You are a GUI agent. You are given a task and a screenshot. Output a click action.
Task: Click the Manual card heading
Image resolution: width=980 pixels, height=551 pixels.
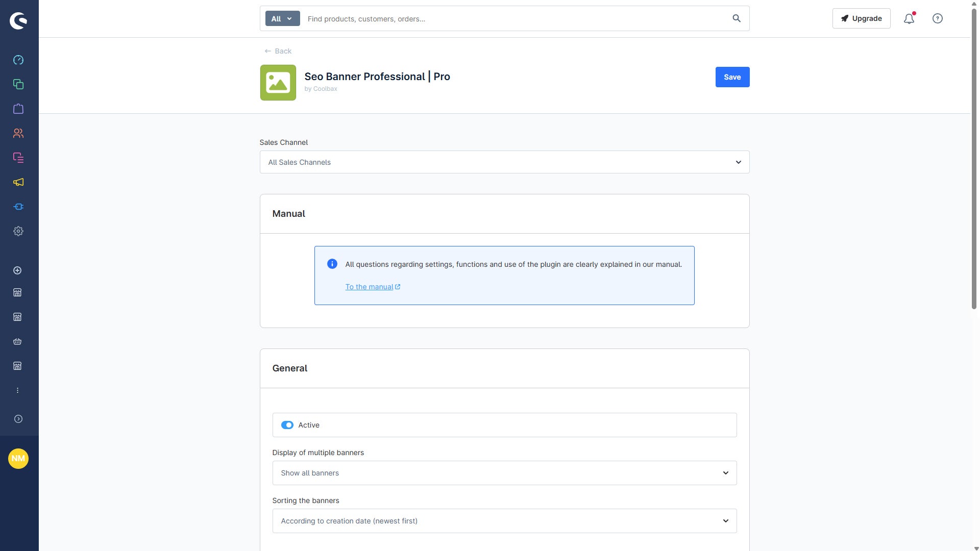[x=288, y=214]
